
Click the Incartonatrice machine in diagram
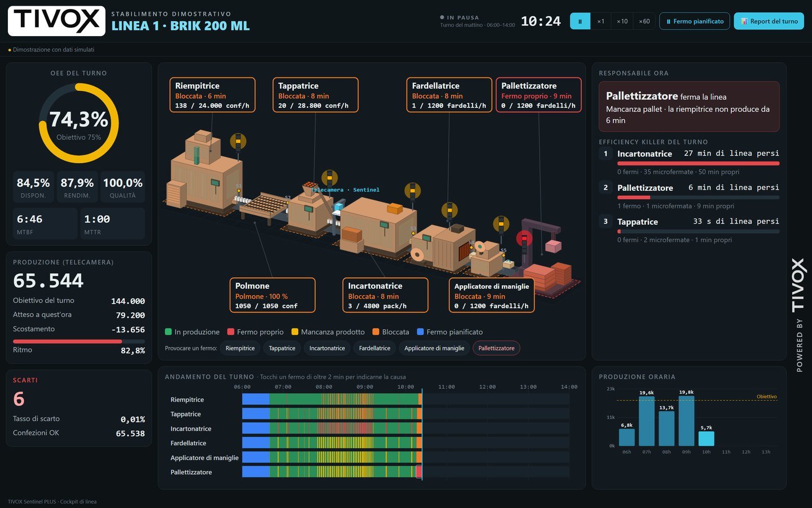[377, 226]
